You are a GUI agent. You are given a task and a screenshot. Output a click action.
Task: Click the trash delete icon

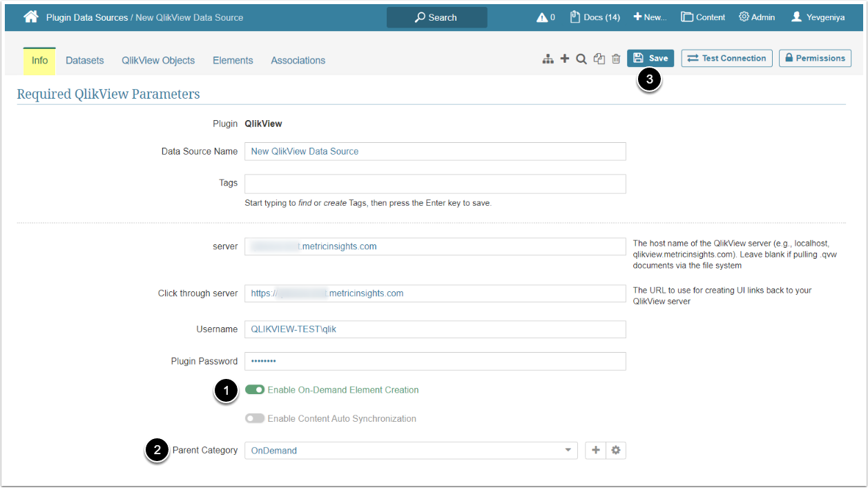coord(616,59)
